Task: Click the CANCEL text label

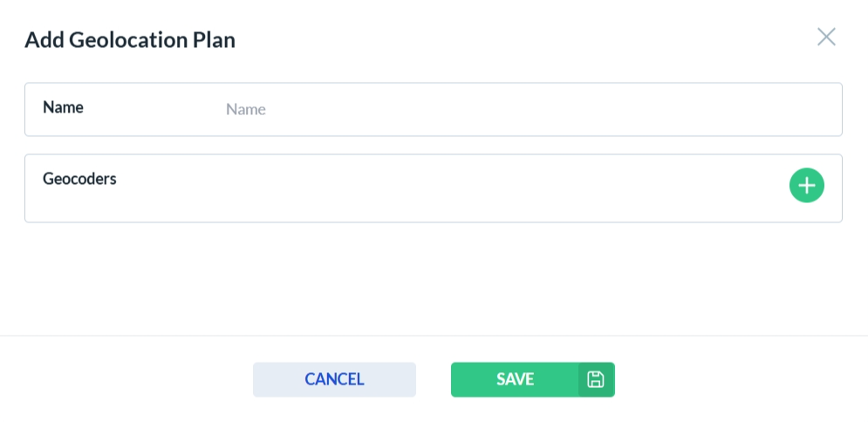Action: point(334,379)
